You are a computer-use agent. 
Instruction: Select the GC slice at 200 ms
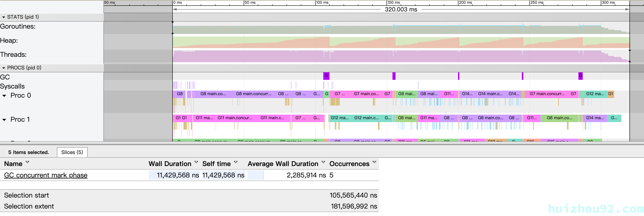459,76
